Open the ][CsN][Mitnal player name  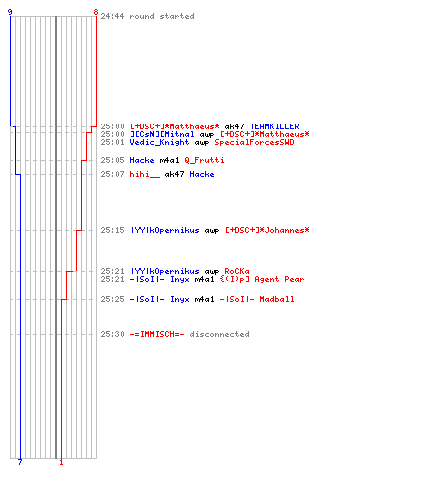(162, 134)
